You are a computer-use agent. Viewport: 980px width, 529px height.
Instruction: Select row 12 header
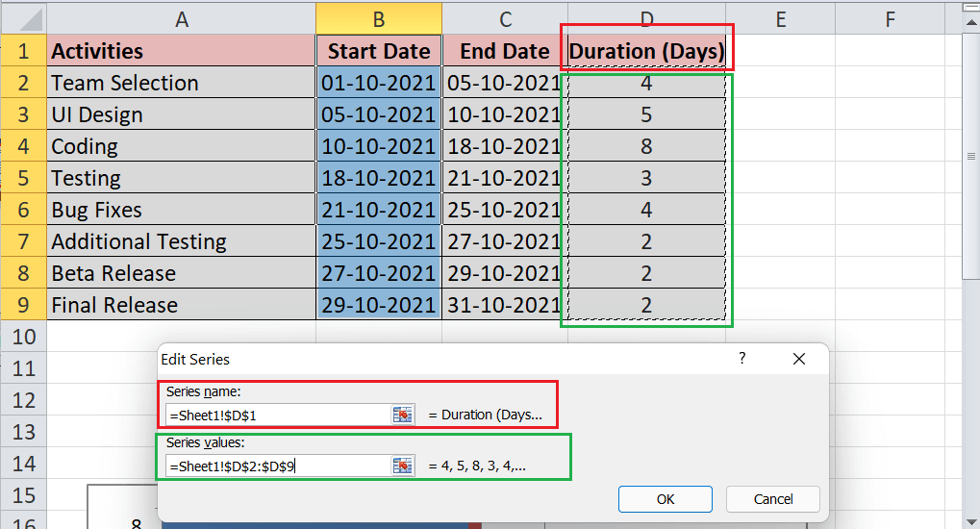click(x=24, y=400)
